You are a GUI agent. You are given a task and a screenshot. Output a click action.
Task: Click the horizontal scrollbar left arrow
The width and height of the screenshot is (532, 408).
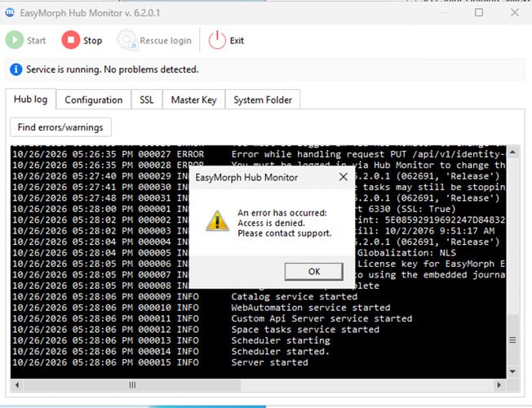pos(16,385)
